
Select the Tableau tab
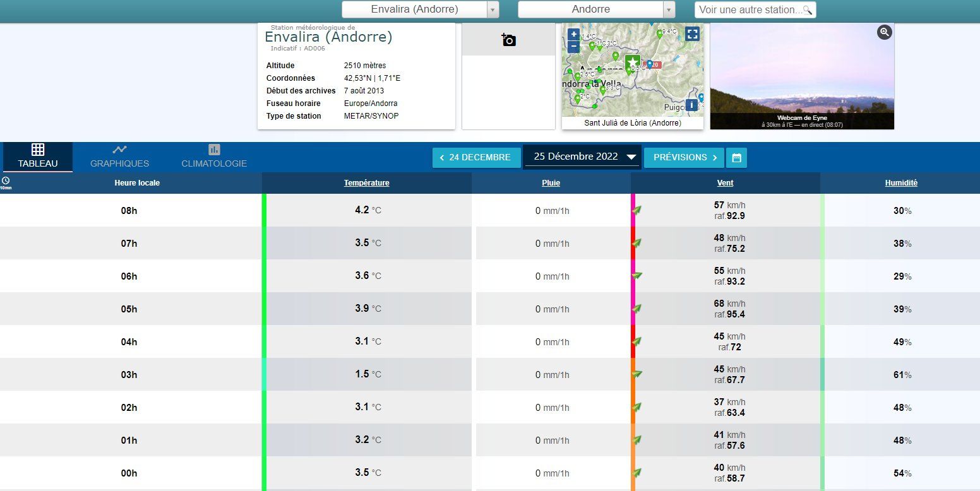point(37,157)
